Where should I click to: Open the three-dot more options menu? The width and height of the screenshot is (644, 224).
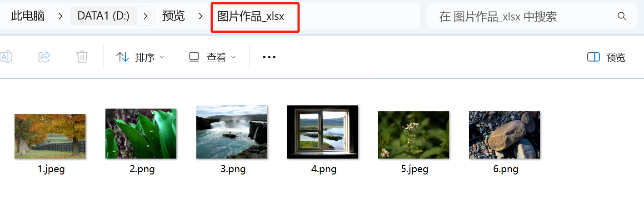270,57
